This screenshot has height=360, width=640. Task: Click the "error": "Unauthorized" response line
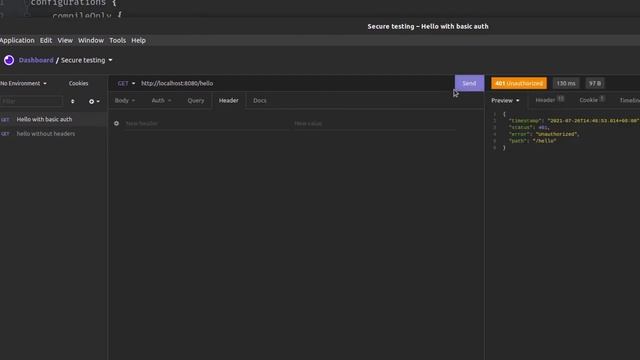[544, 134]
